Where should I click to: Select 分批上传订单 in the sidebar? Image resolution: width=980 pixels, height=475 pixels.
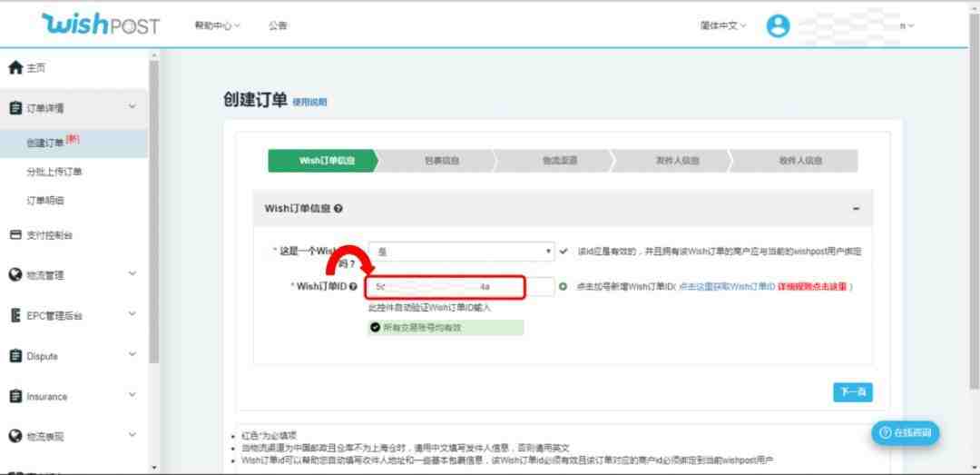[54, 172]
